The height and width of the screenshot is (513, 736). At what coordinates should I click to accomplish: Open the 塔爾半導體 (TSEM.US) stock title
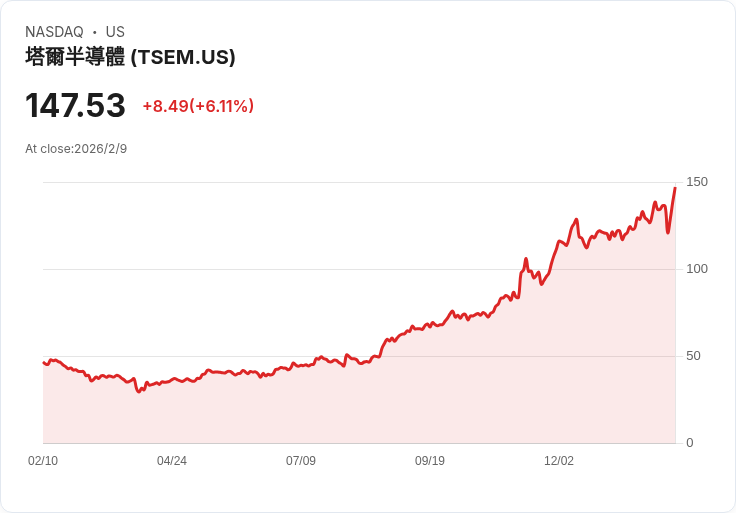click(x=130, y=57)
